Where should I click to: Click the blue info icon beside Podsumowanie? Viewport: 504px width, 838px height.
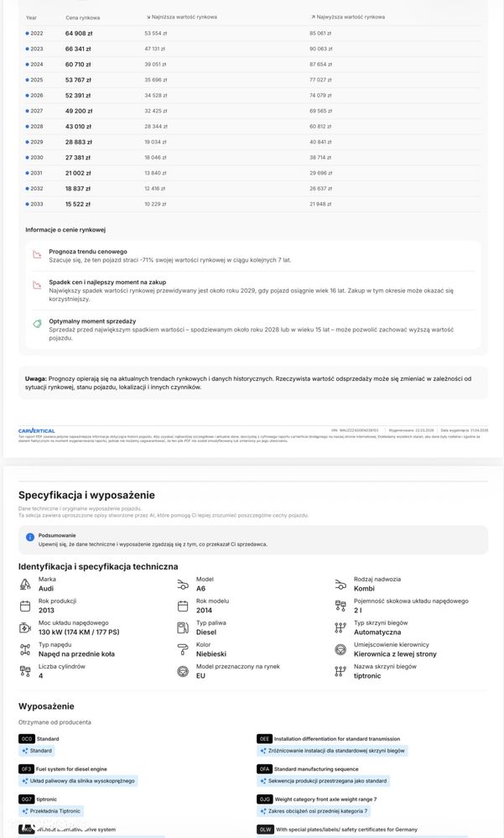(30, 537)
